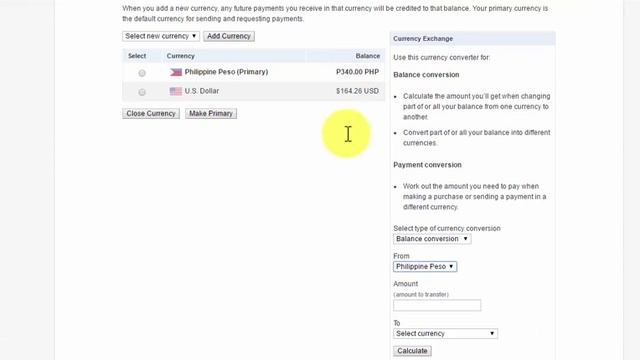Viewport: 640px width, 360px height.
Task: Click the Add Currency button
Action: (229, 36)
